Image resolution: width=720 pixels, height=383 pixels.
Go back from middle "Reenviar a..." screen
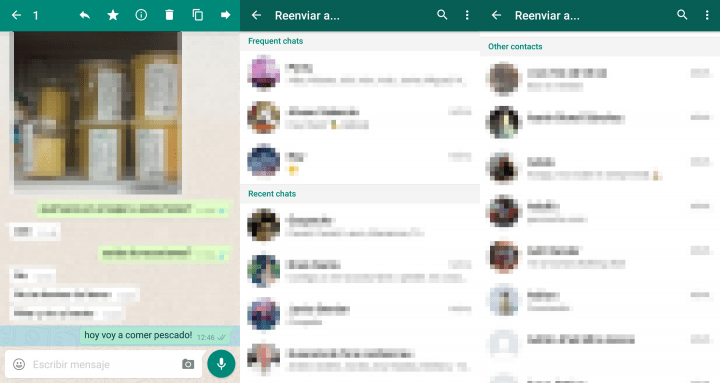pyautogui.click(x=256, y=15)
